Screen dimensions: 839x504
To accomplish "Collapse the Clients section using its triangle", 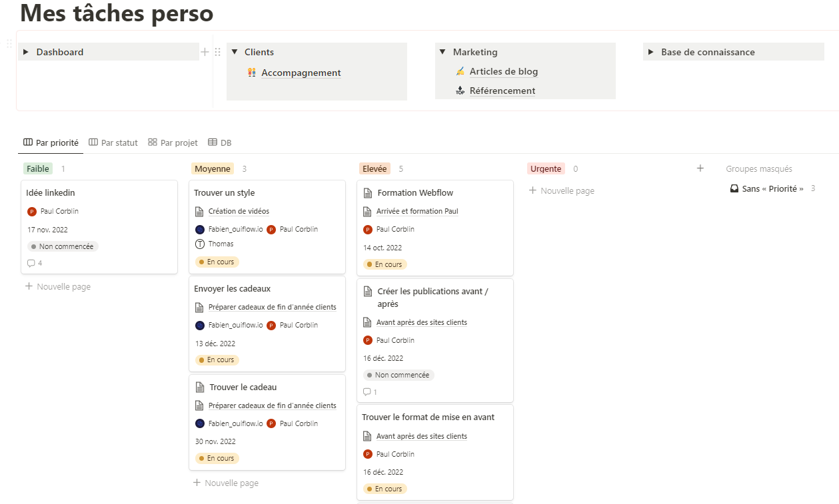I will point(234,51).
